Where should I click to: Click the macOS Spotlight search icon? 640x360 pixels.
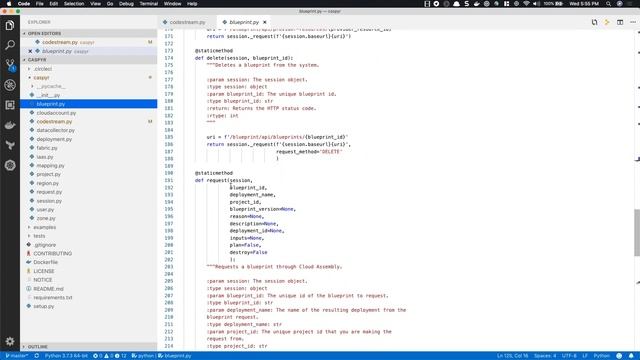click(608, 4)
